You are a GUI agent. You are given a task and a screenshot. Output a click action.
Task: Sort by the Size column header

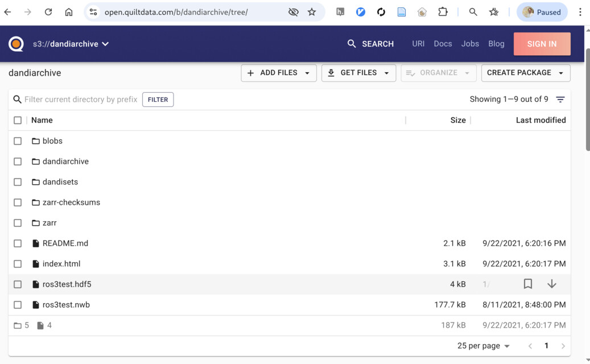tap(458, 121)
